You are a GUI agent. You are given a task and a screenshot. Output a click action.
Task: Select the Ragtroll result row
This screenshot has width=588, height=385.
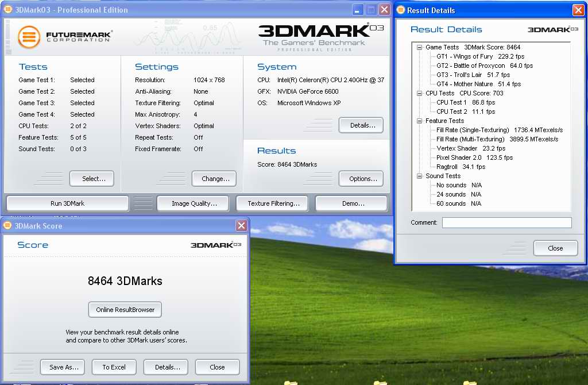coord(461,167)
